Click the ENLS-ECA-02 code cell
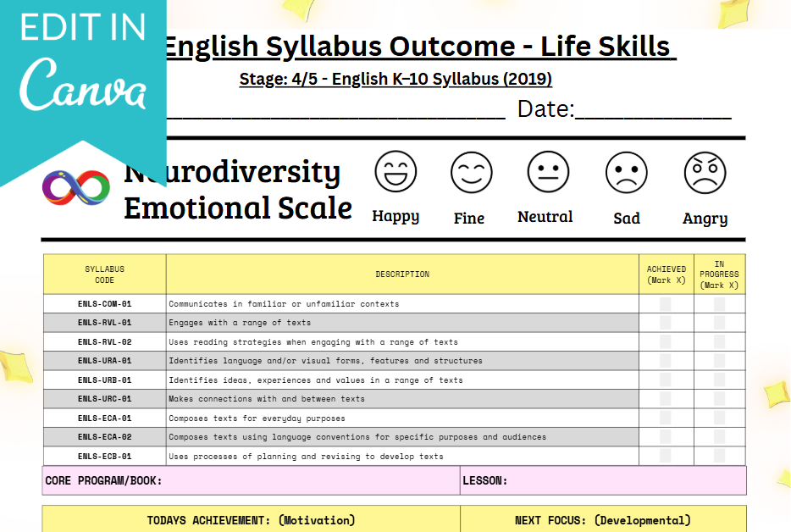The height and width of the screenshot is (532, 791). (x=104, y=436)
